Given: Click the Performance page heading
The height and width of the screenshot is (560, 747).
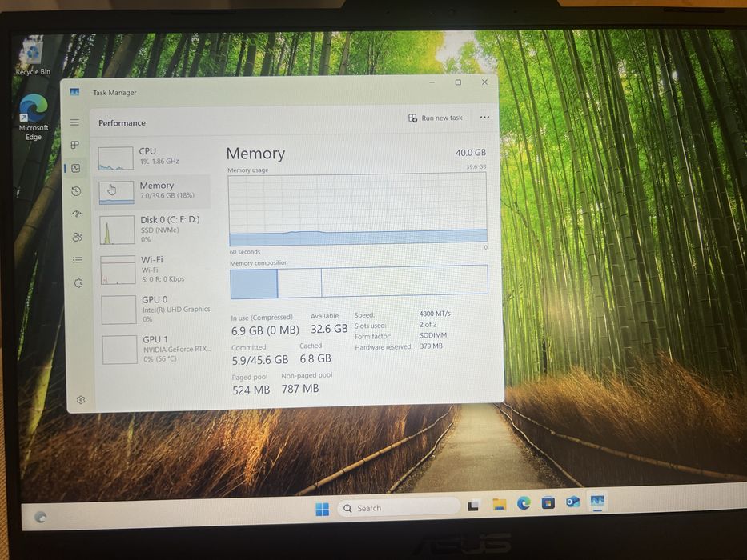Looking at the screenshot, I should (122, 123).
